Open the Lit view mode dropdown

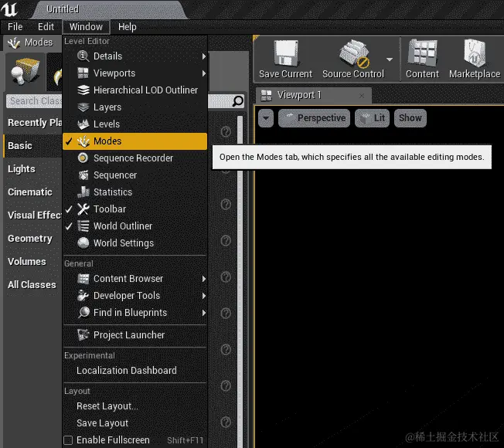pos(373,118)
